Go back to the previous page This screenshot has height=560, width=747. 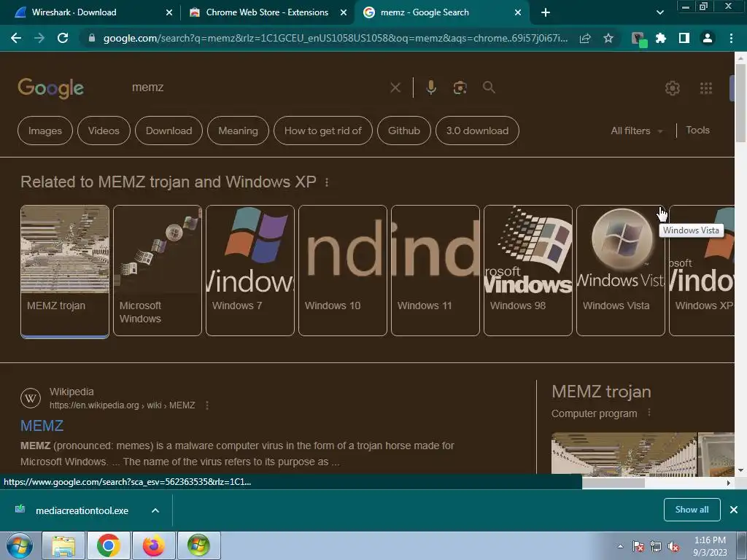16,38
